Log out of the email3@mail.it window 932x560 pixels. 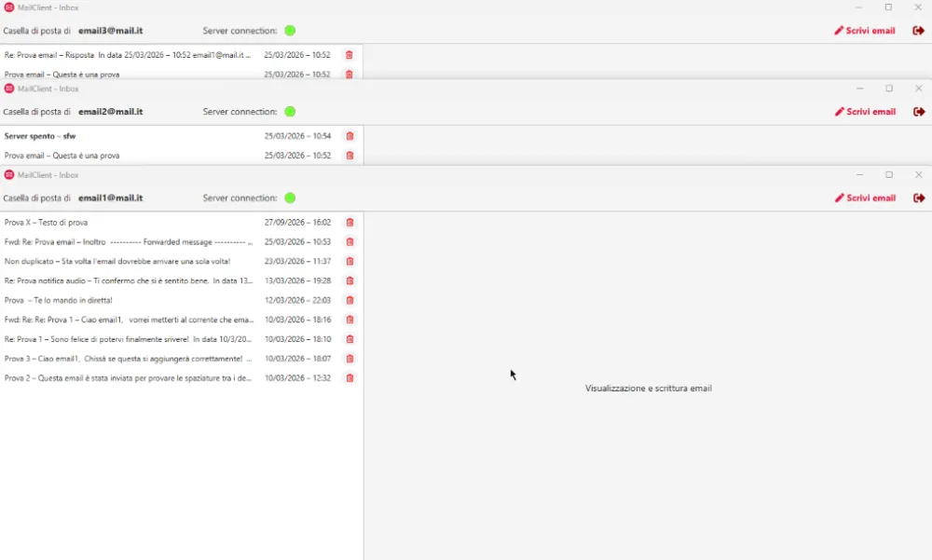coord(918,31)
